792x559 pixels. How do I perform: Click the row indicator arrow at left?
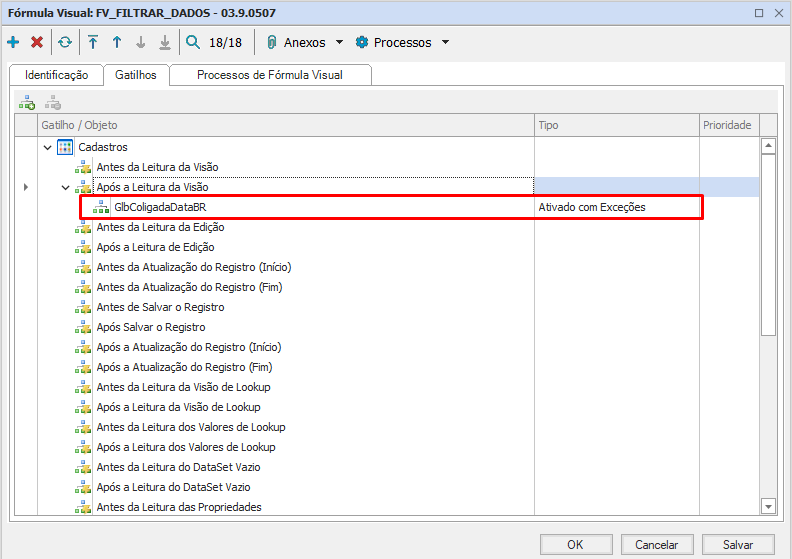click(x=26, y=187)
